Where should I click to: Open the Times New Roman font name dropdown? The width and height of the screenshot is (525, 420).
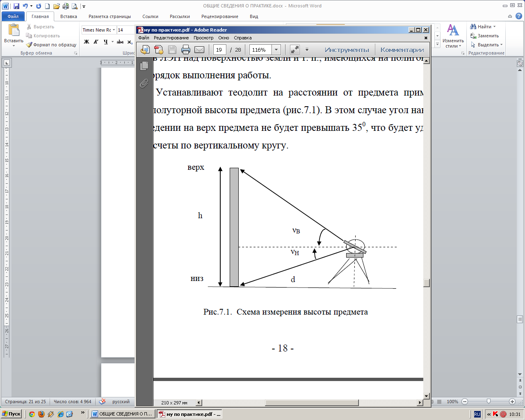coord(114,30)
